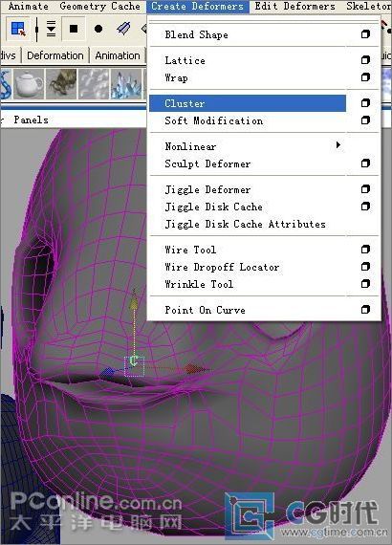Screen dimensions: 392x545
Task: Choose Lattice deformer
Action: 185,60
